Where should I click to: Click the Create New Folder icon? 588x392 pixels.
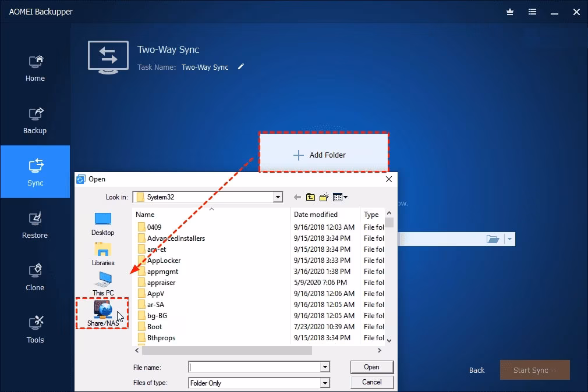(324, 197)
